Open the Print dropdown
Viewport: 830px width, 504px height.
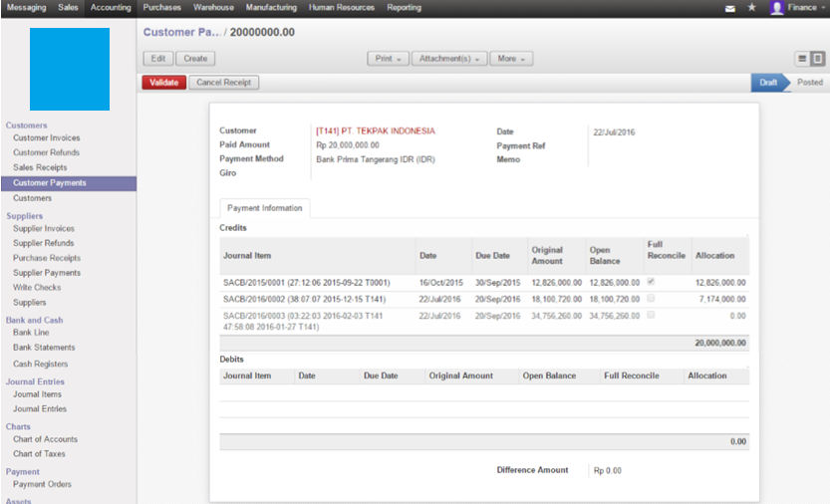[x=388, y=59]
